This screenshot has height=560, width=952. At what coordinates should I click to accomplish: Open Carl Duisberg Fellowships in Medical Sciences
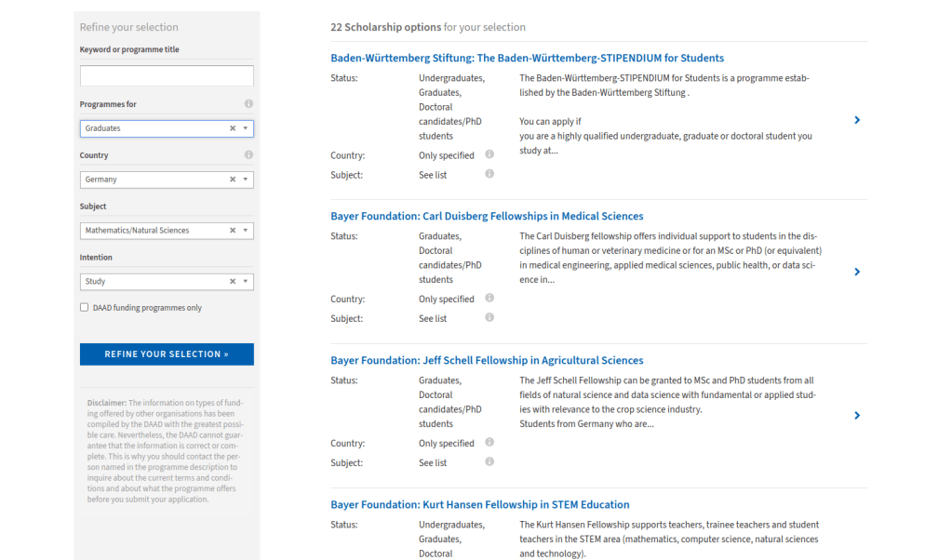coord(487,216)
